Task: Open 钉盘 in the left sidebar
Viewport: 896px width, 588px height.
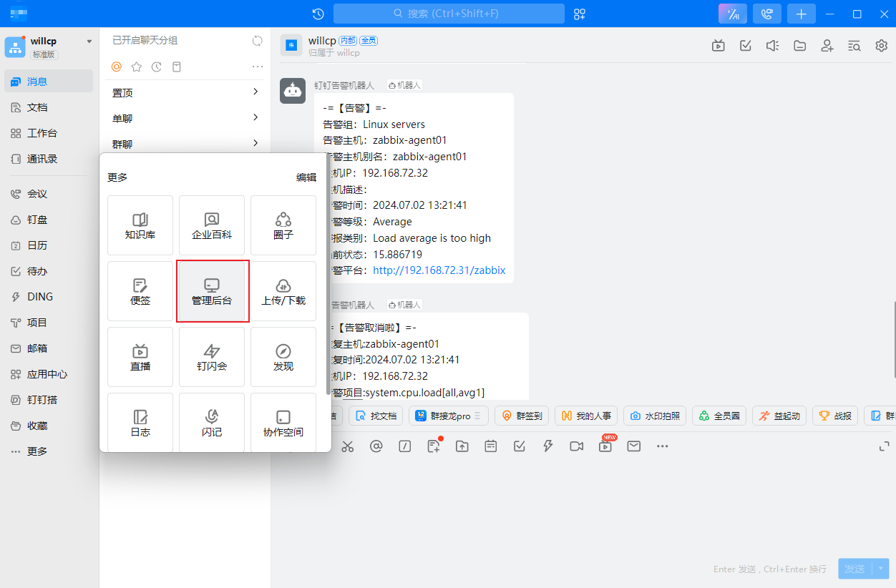Action: tap(49, 220)
